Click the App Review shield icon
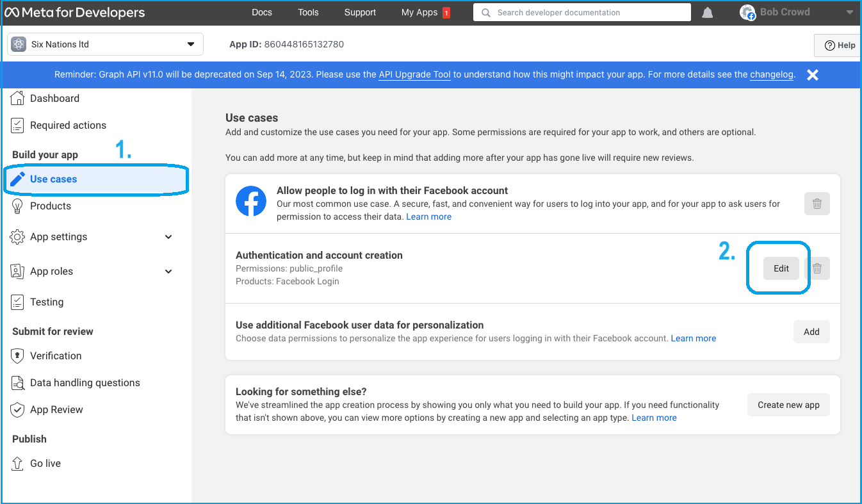 pos(19,409)
